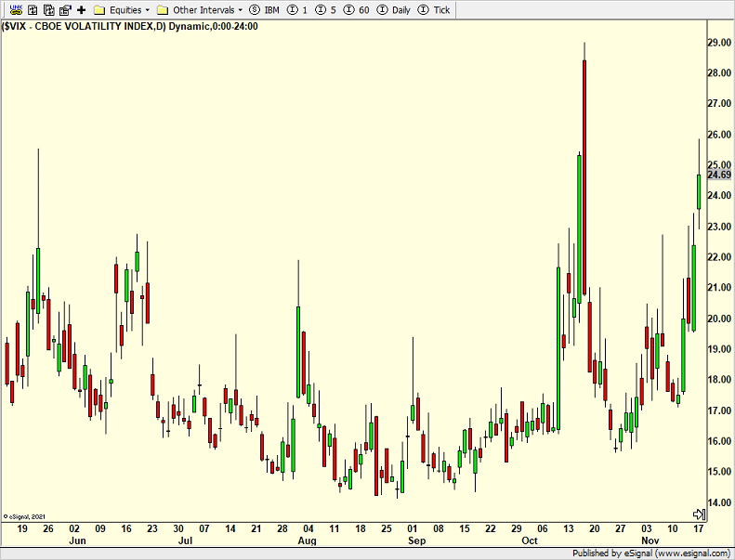Switch to the 60 minute interval

point(357,9)
